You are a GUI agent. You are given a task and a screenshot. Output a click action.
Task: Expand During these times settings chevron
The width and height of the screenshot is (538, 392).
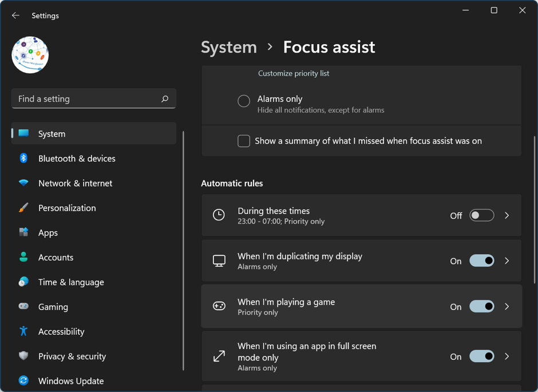[507, 215]
